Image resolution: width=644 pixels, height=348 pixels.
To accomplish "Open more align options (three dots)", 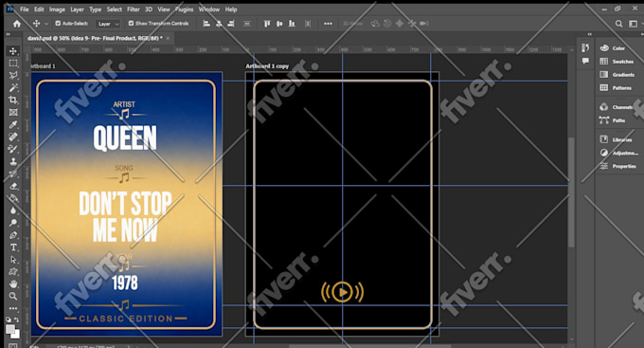I will (x=328, y=24).
